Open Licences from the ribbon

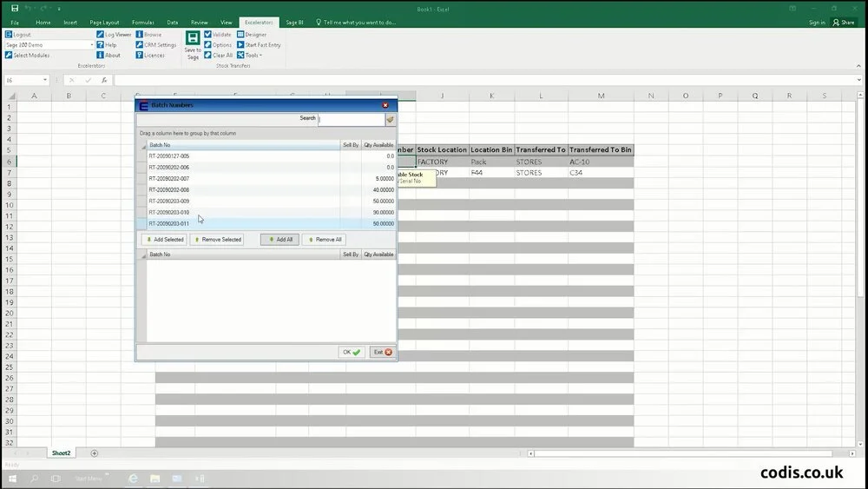[150, 56]
